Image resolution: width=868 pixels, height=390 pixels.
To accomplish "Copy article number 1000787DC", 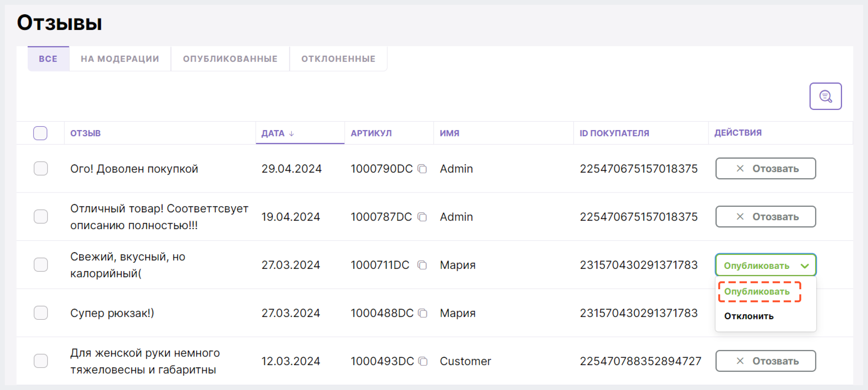I will click(x=422, y=216).
